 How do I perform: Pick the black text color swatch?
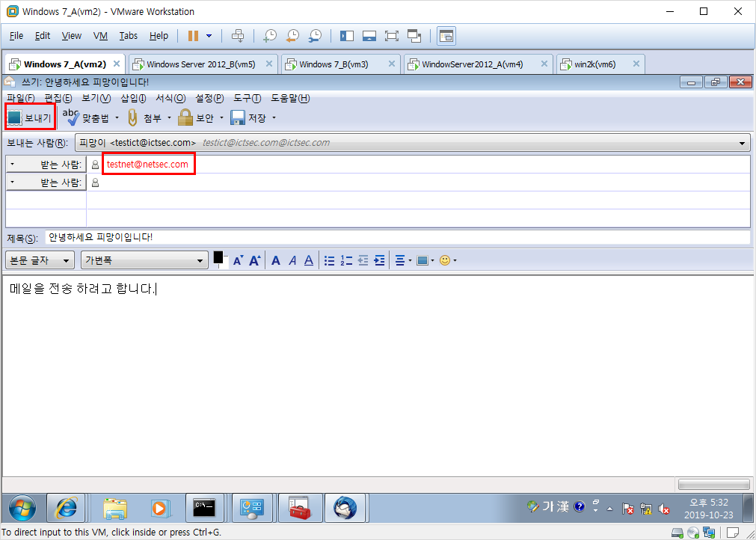coord(218,258)
